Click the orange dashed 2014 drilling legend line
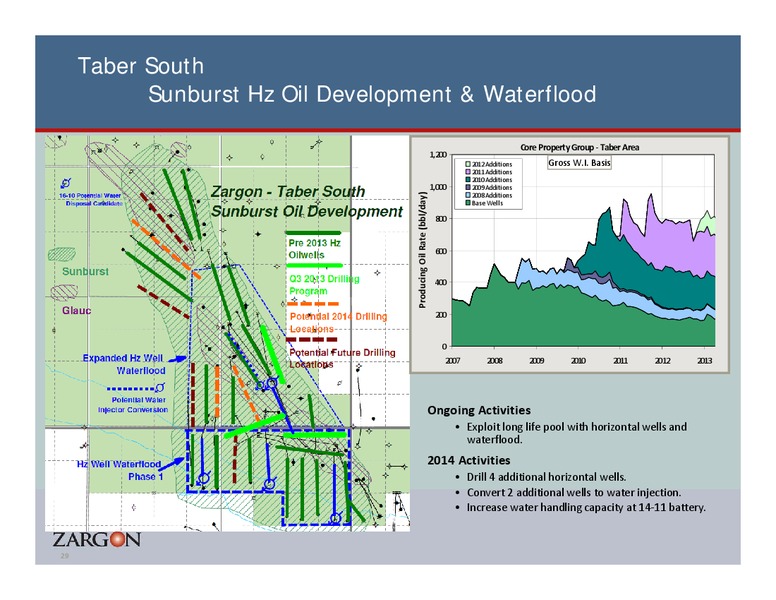Screen dimensions: 776x600 tap(313, 303)
